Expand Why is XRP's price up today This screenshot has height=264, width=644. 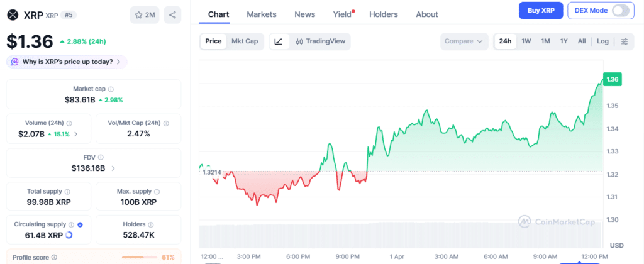pos(67,62)
